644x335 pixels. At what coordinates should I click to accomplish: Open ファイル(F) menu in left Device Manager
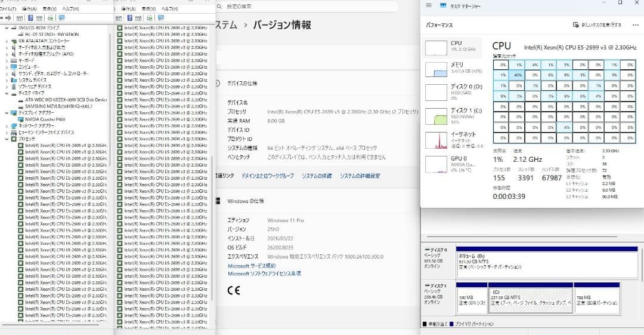8,8
